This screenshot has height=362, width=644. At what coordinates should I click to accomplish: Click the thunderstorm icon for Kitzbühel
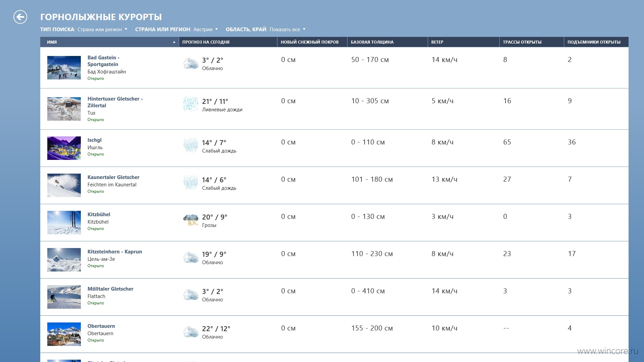[191, 220]
